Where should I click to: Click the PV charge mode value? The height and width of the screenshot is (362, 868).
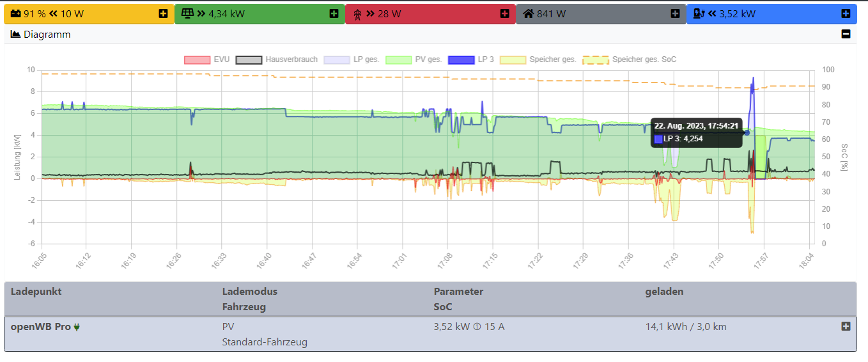pyautogui.click(x=228, y=326)
